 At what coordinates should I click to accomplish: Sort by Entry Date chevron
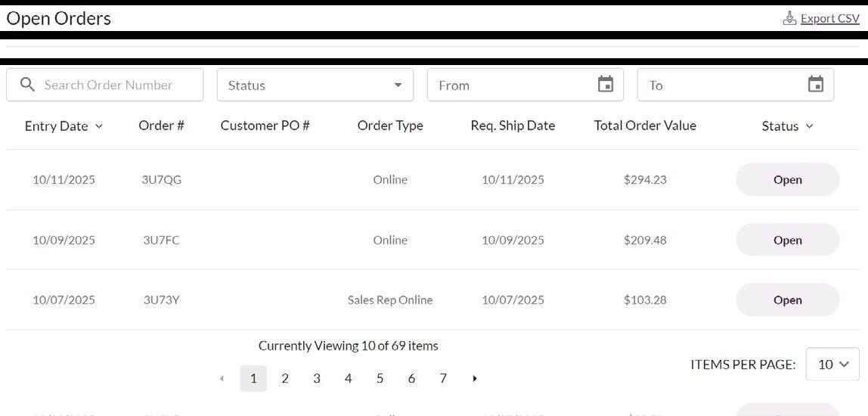point(99,126)
